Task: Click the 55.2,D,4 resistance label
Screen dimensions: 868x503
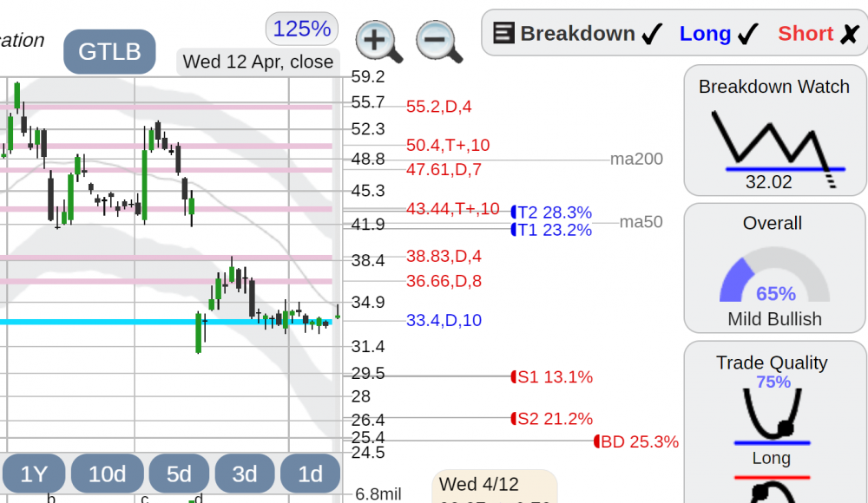Action: pos(439,107)
